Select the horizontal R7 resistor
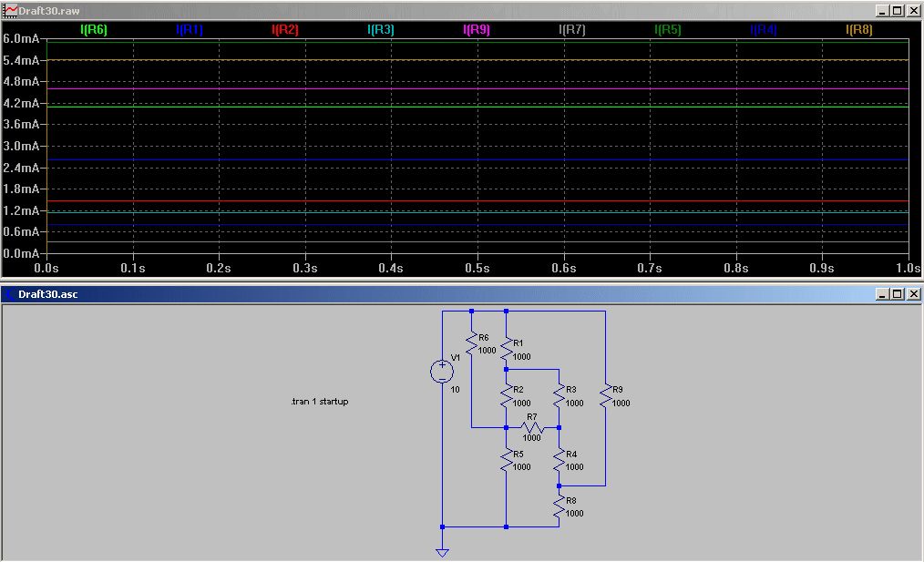 coord(532,426)
